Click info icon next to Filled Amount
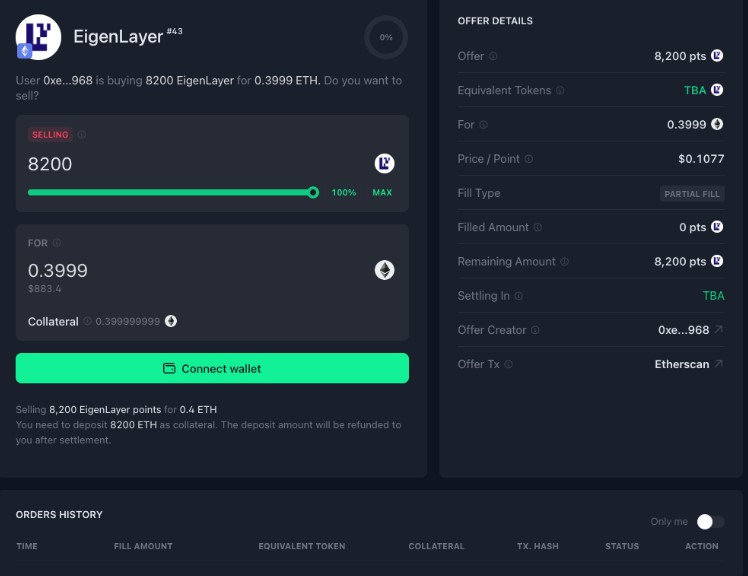This screenshot has width=748, height=576. (x=538, y=228)
